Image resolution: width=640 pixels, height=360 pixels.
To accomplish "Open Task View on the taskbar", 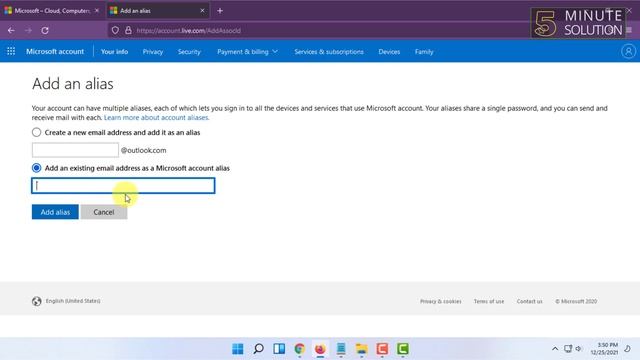I will [279, 349].
